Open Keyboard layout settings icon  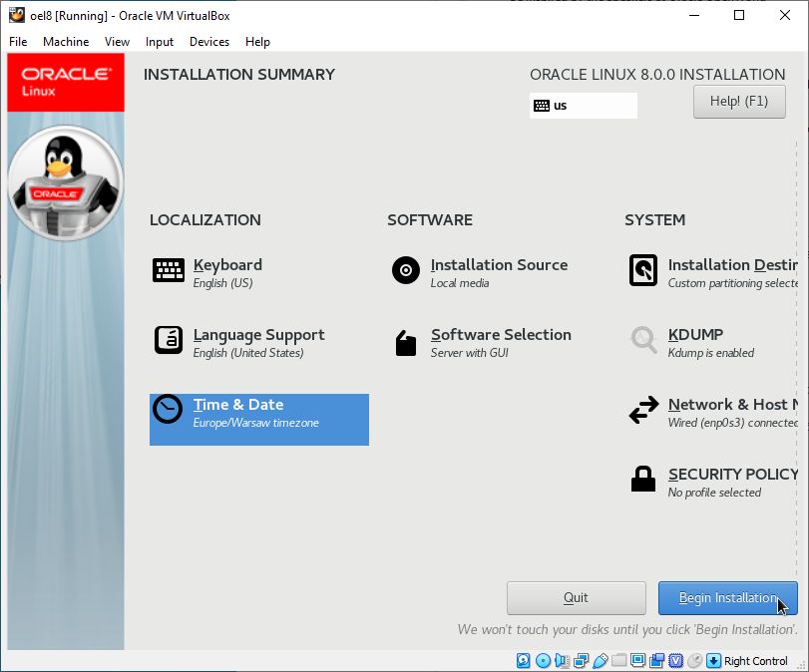(169, 270)
